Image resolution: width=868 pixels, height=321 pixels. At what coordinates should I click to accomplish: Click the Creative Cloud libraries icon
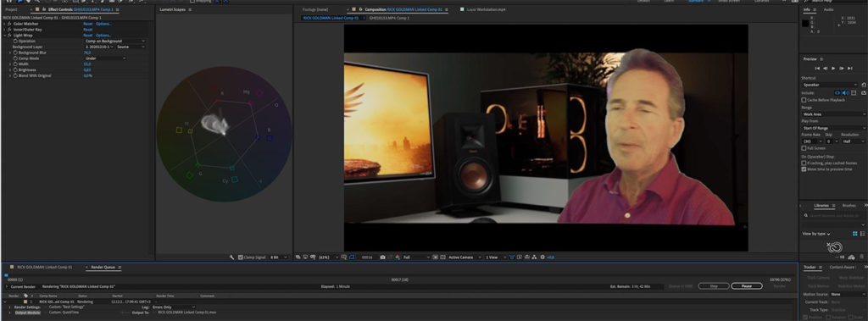point(835,246)
